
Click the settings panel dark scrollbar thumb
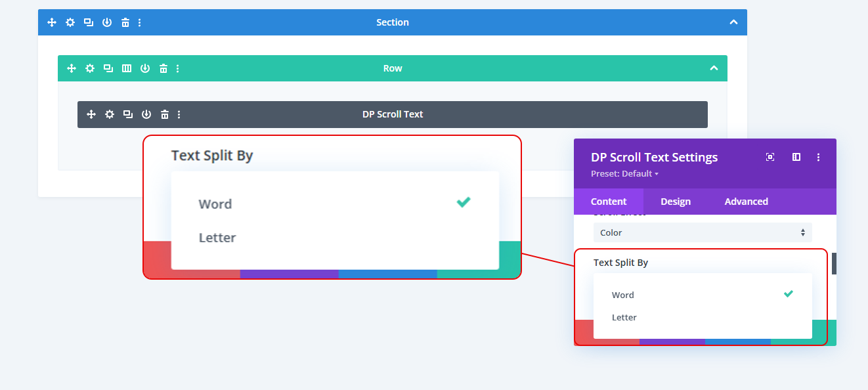834,263
